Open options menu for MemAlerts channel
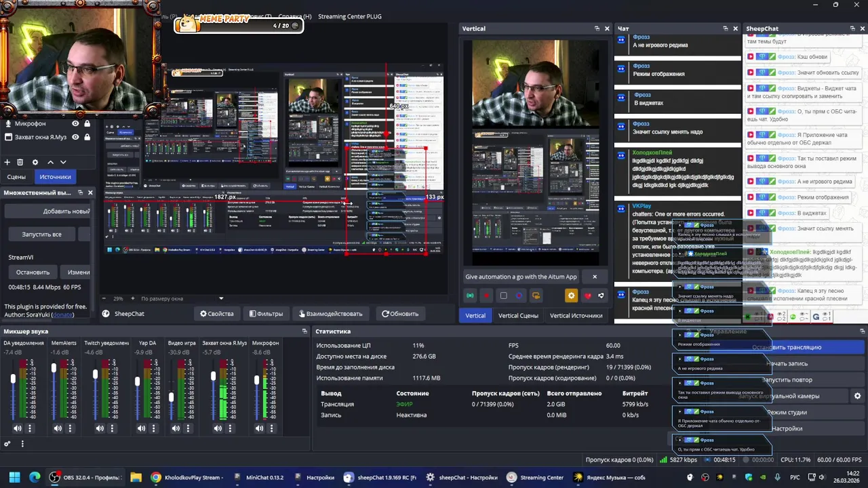 click(x=70, y=428)
